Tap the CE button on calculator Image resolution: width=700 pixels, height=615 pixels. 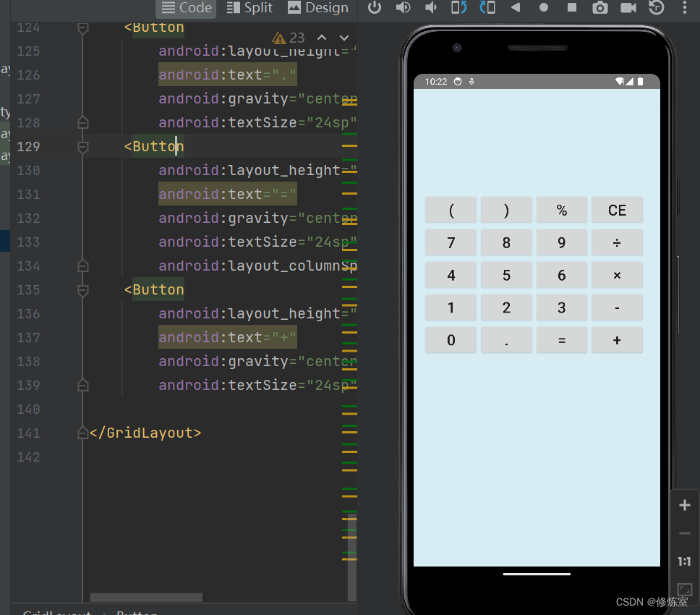click(617, 211)
